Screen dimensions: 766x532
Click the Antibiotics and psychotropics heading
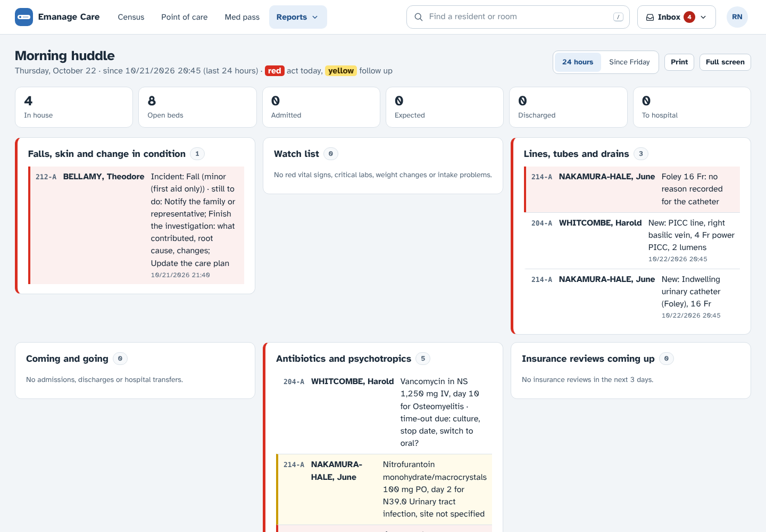(344, 359)
